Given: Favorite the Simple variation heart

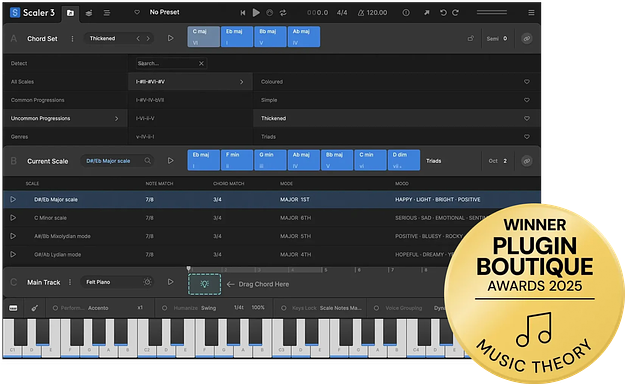Looking at the screenshot, I should click(x=527, y=100).
